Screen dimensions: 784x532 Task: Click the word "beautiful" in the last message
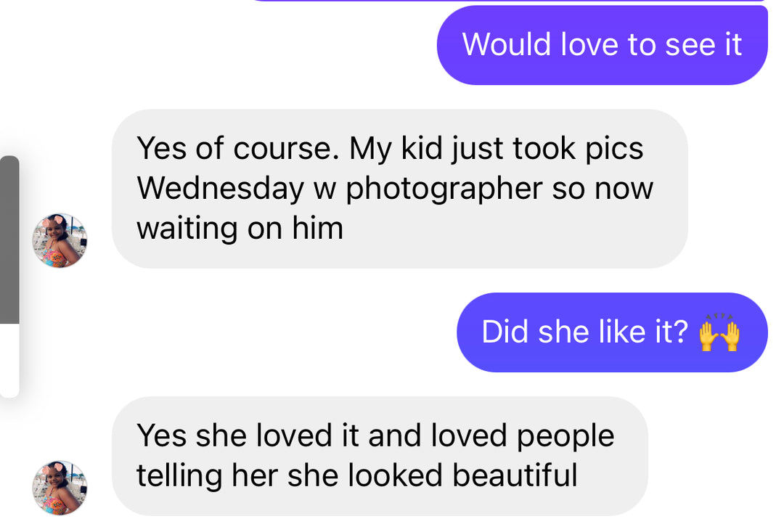coord(515,475)
